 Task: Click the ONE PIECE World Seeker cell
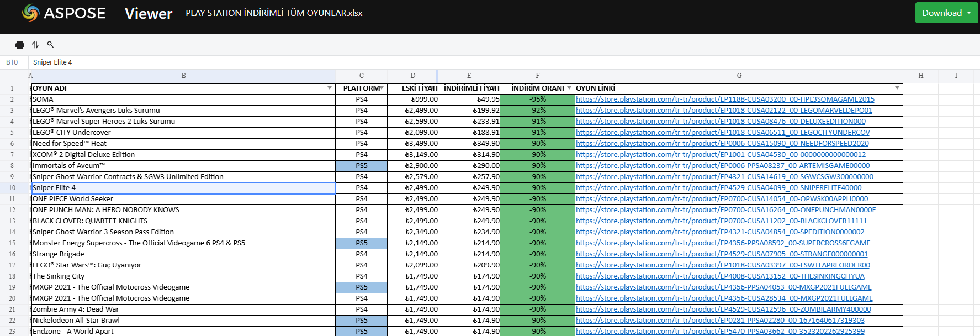click(x=184, y=199)
